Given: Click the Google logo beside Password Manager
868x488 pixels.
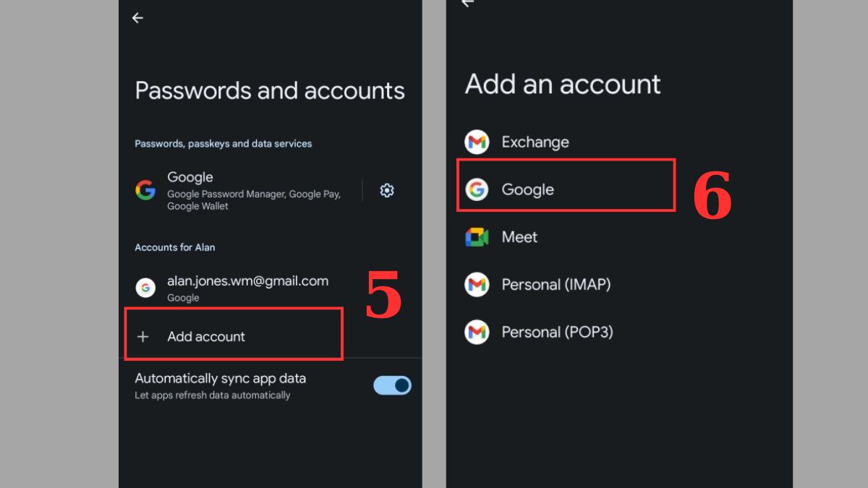Looking at the screenshot, I should 145,190.
